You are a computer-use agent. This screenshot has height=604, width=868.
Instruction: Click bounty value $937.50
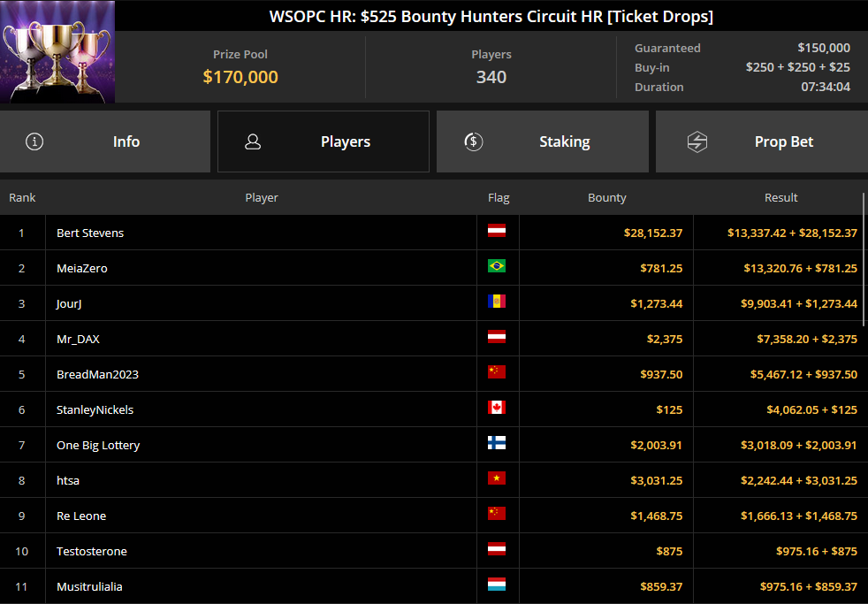pos(661,375)
